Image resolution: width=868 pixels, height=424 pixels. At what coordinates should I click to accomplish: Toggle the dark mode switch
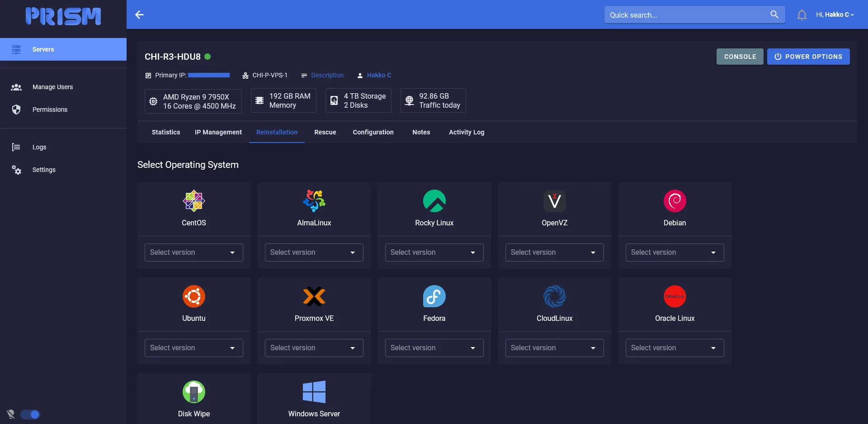click(30, 414)
